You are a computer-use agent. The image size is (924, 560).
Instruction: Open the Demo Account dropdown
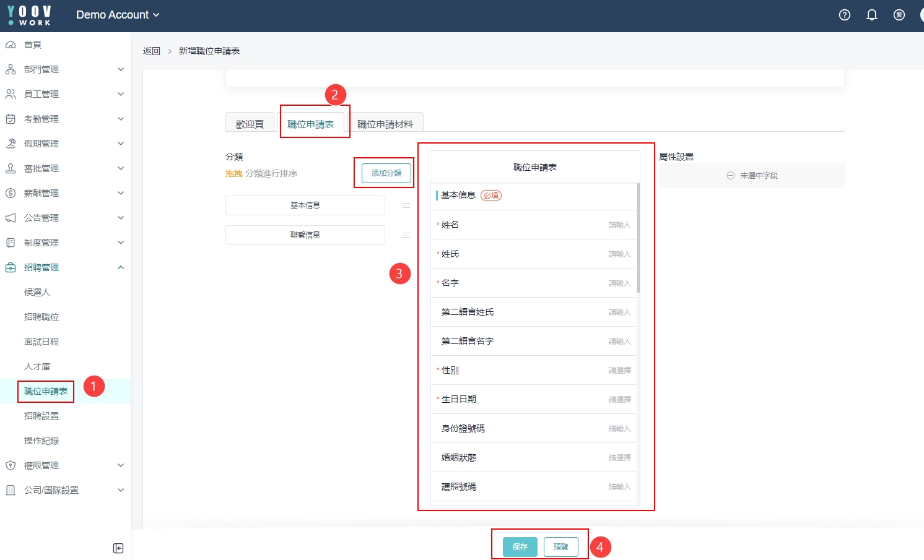point(118,15)
